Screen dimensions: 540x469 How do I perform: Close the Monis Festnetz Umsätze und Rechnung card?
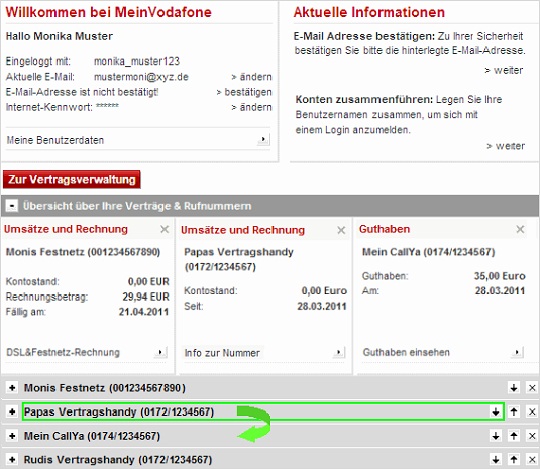165,229
